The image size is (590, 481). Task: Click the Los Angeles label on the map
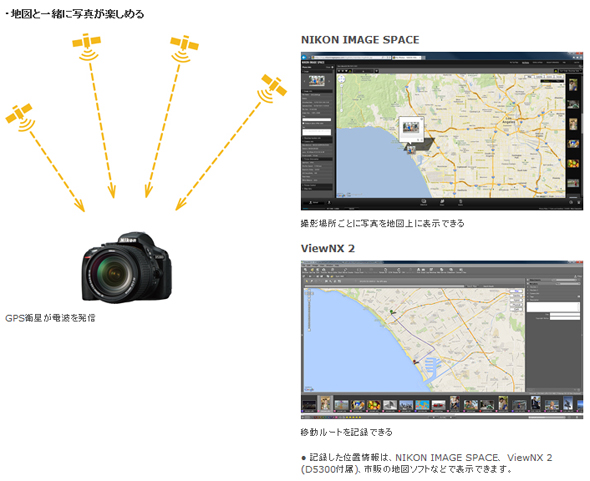tap(510, 121)
